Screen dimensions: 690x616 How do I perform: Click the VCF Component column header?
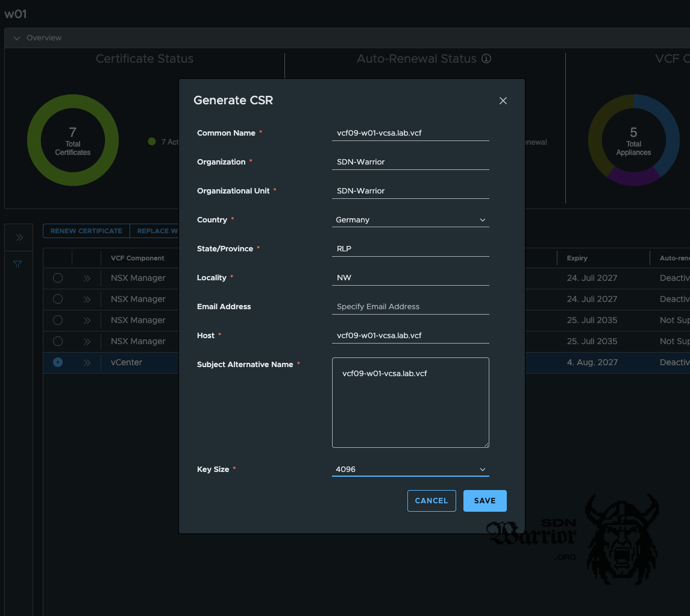point(139,258)
